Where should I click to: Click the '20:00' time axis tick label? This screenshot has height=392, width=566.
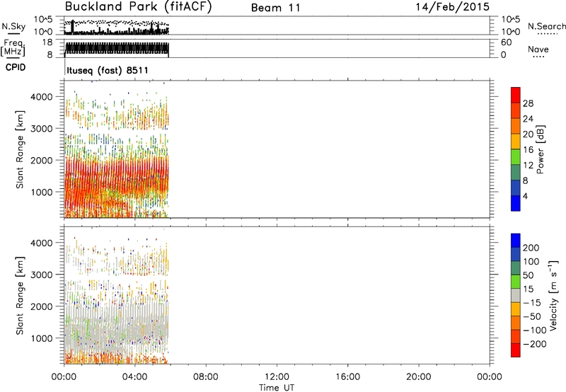pyautogui.click(x=419, y=377)
